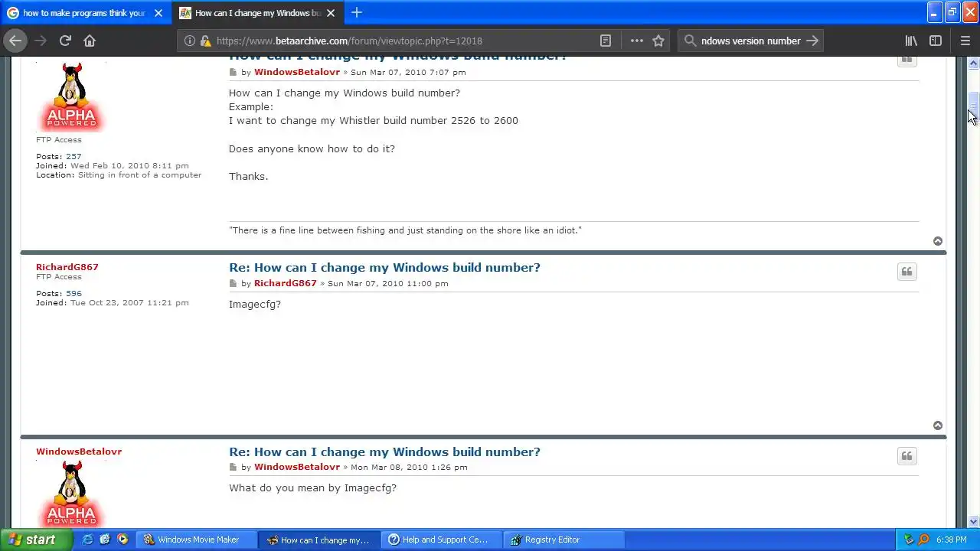The width and height of the screenshot is (980, 551).
Task: Open the page actions three-dot menu
Action: pos(637,41)
